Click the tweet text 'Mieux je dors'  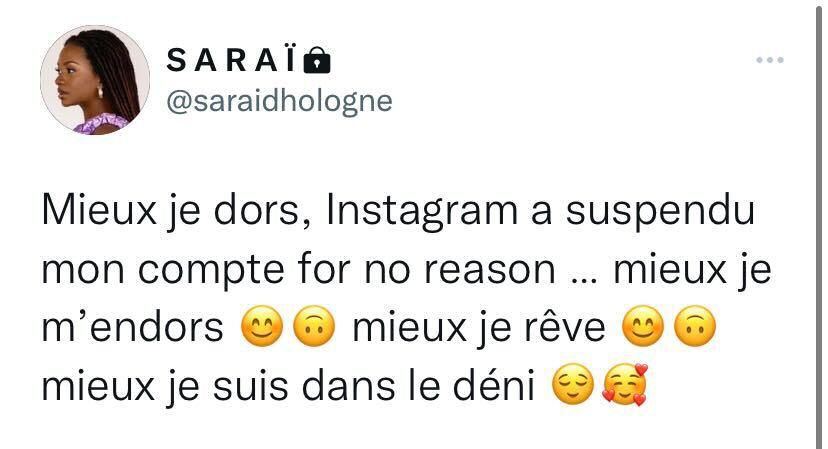174,212
